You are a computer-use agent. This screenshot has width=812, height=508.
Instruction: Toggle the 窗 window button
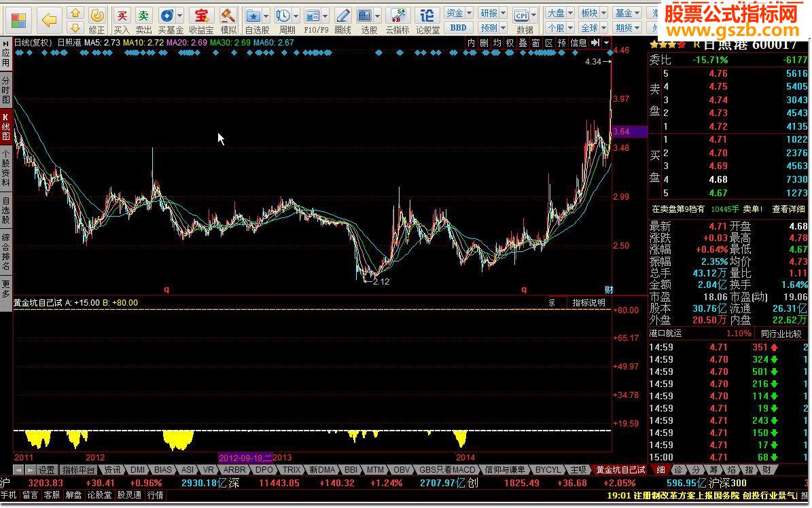(x=535, y=43)
